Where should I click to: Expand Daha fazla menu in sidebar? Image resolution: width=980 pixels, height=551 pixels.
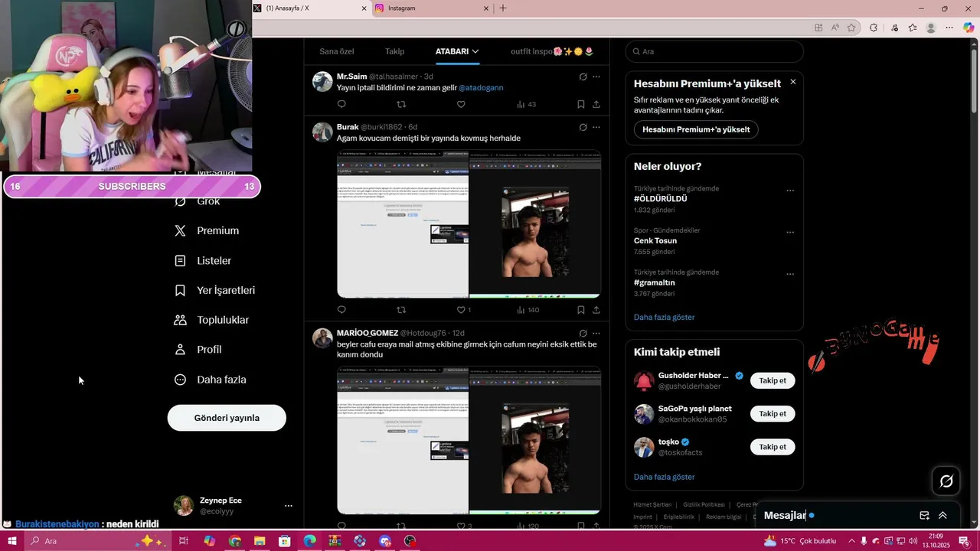point(211,380)
